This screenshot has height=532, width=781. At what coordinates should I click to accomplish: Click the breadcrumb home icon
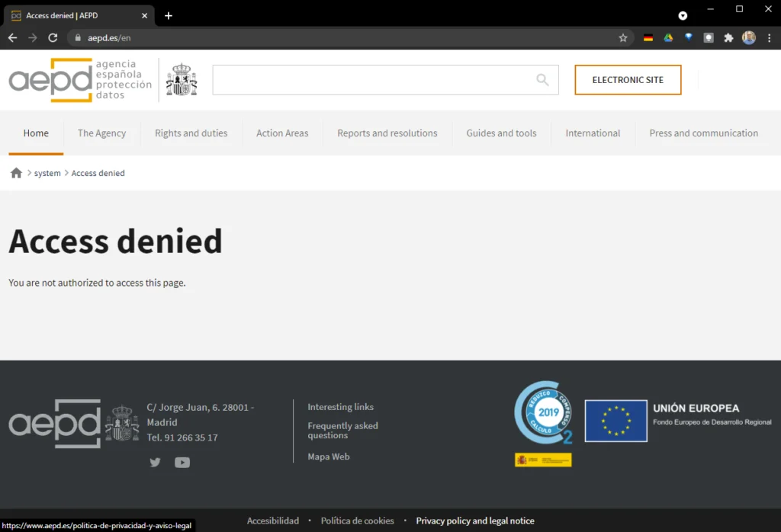pyautogui.click(x=16, y=173)
